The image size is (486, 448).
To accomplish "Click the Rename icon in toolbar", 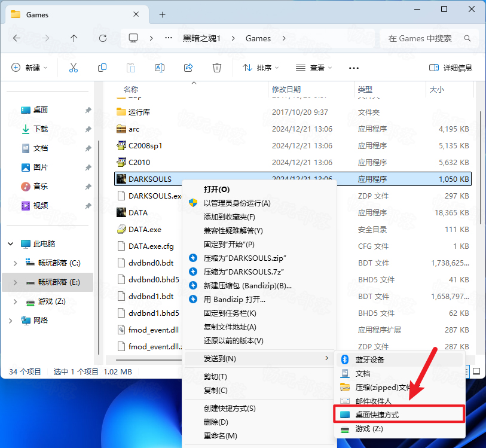I will pyautogui.click(x=160, y=68).
